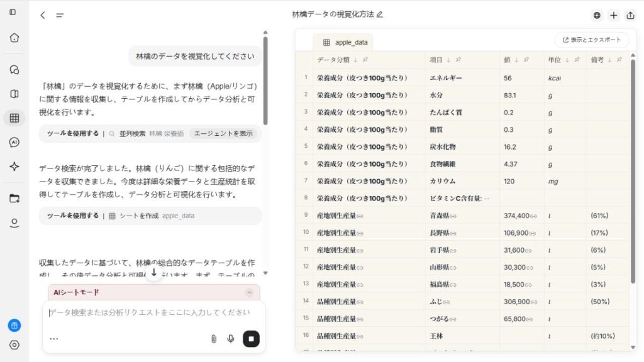Viewport: 644px width, 362px height.
Task: Toggle the left sidebar panel icon
Action: pos(13,12)
